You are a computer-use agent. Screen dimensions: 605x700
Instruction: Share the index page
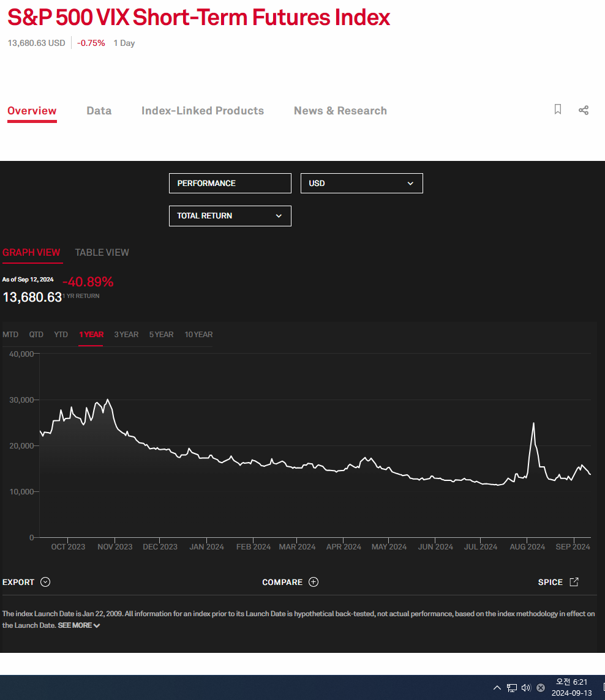click(x=584, y=110)
